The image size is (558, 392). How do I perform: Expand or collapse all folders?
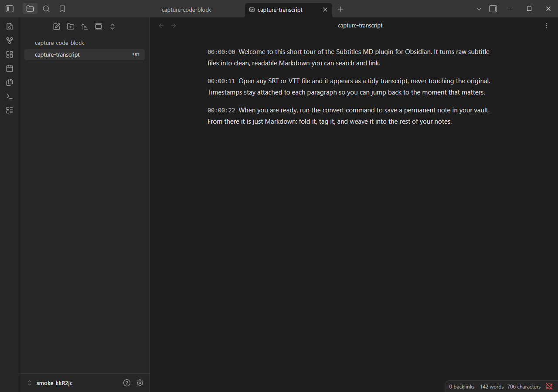pos(112,27)
